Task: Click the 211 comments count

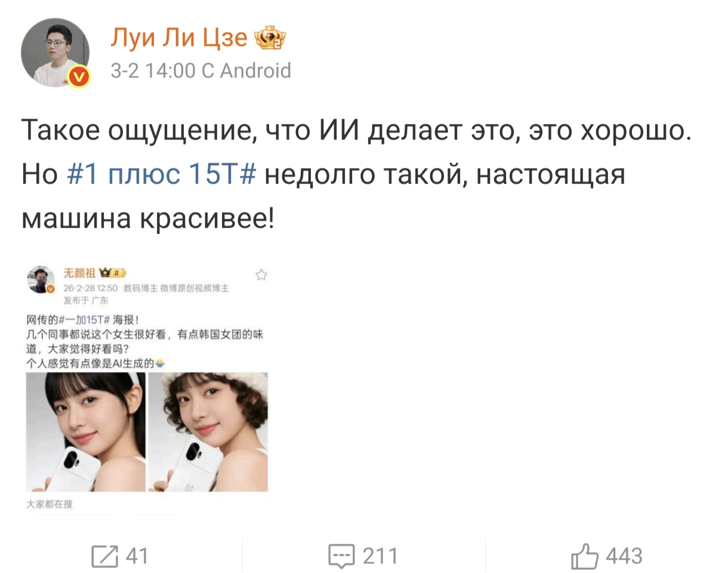Action: coord(380,556)
